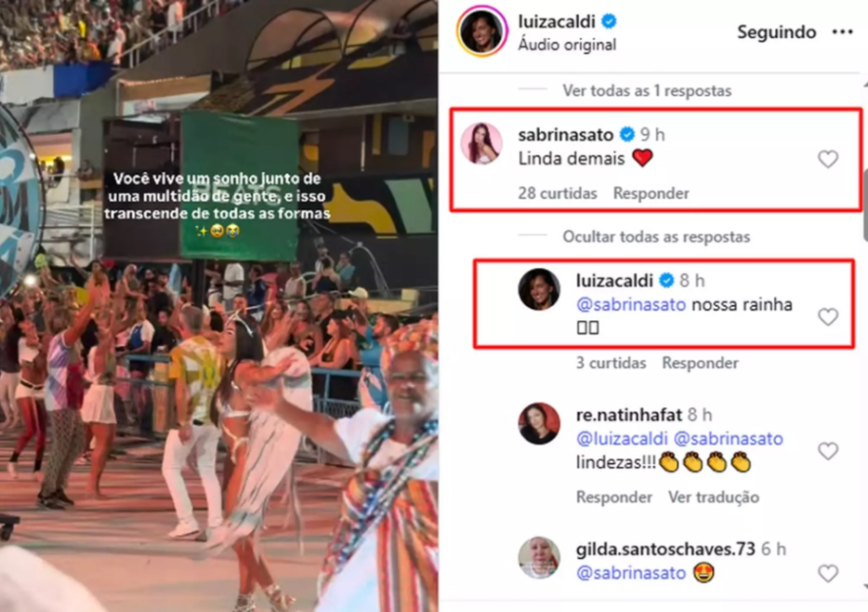
Task: Click Responder under luizacaldi's reply
Action: tap(699, 363)
